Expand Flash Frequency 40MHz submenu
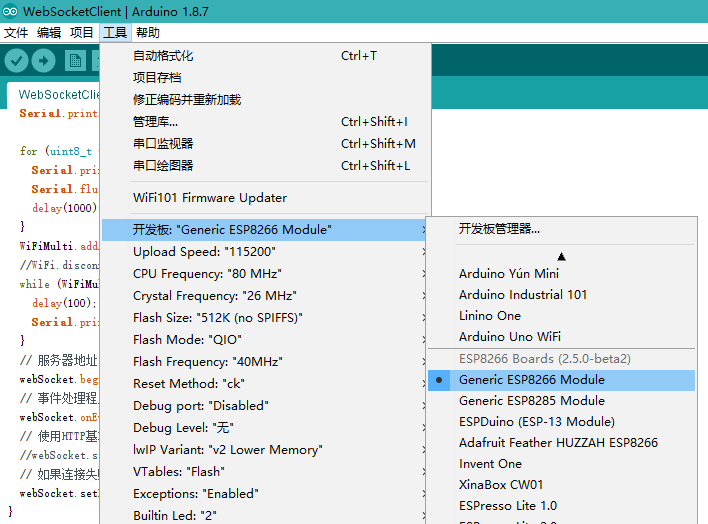This screenshot has height=524, width=708. coord(265,362)
